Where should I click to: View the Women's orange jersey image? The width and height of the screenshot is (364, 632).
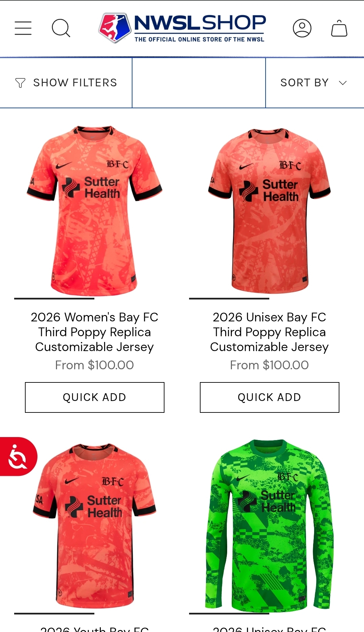tap(95, 211)
